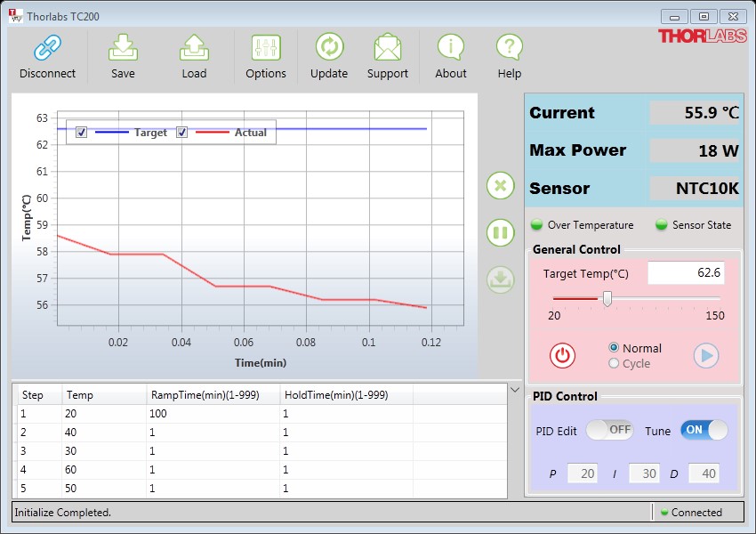Click the greyed download data icon
The width and height of the screenshot is (756, 534).
point(501,279)
